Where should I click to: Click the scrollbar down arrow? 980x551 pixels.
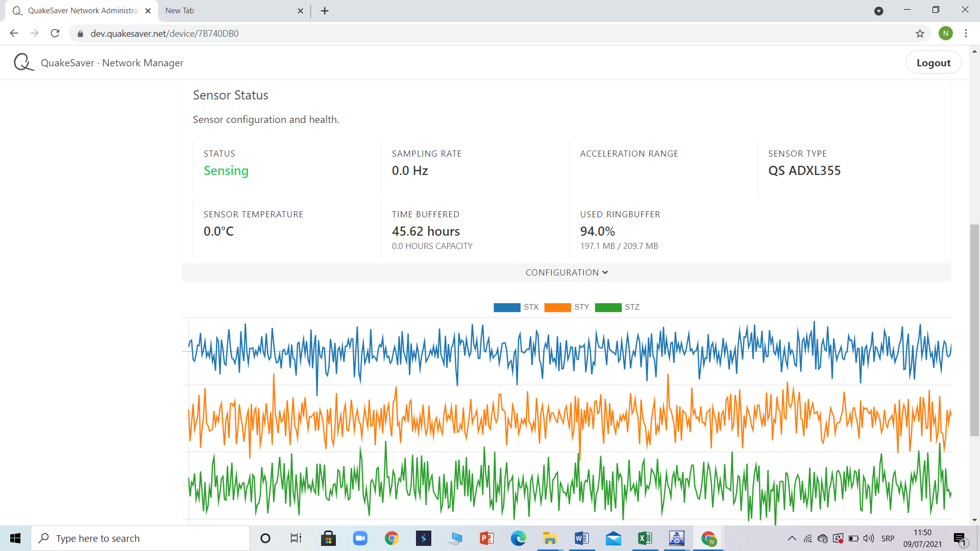[974, 520]
